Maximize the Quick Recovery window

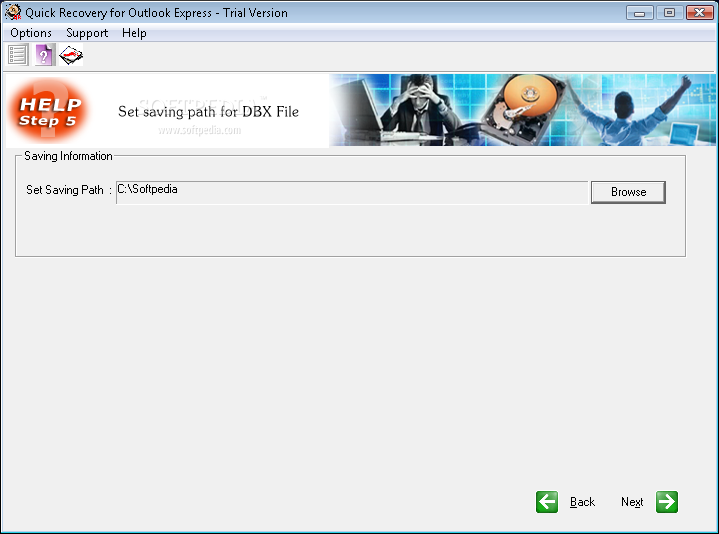pos(669,13)
